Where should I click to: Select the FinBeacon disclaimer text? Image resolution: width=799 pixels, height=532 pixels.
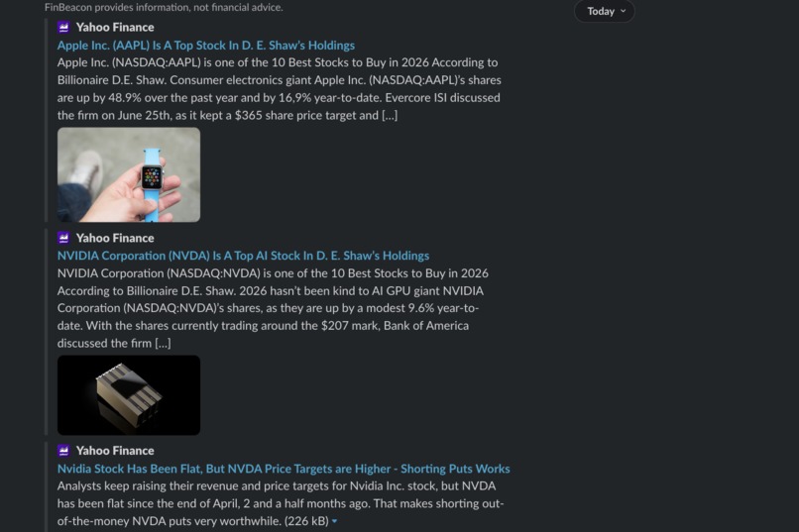164,8
